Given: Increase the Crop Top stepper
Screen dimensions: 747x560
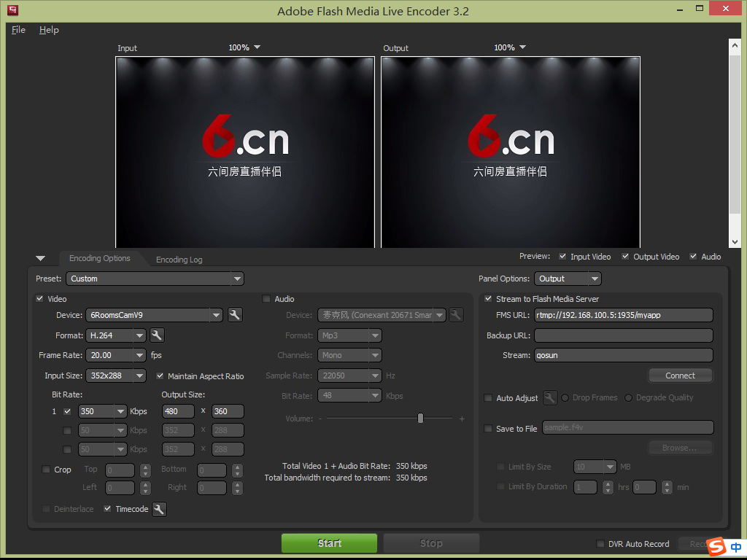Looking at the screenshot, I should pos(146,467).
